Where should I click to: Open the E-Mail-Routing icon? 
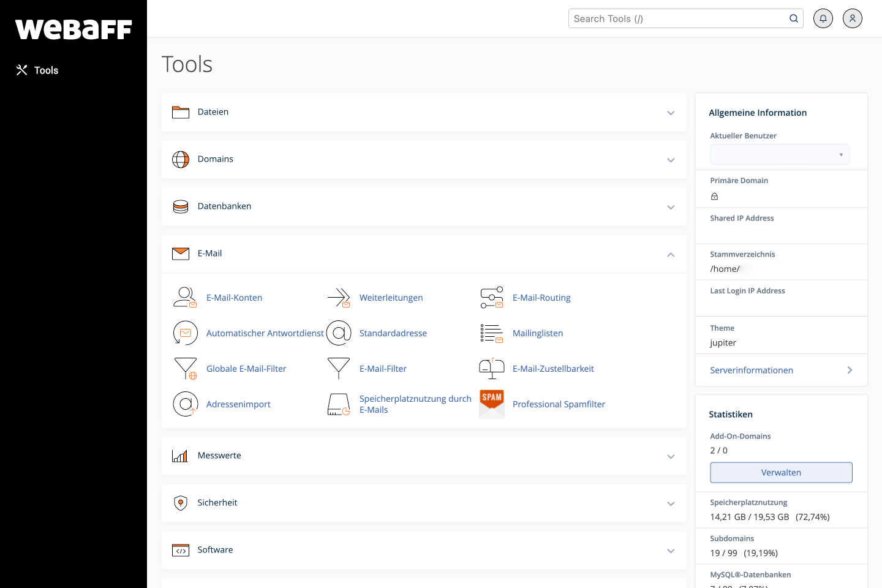492,298
